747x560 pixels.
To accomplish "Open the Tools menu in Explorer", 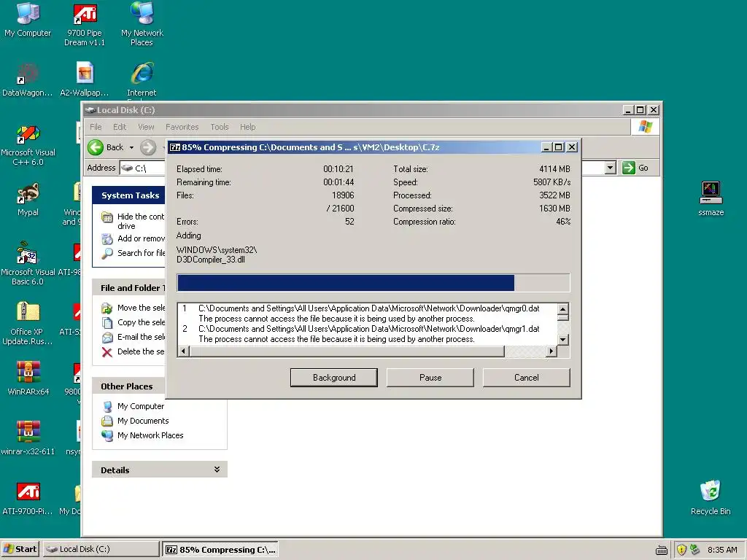I will [x=219, y=127].
